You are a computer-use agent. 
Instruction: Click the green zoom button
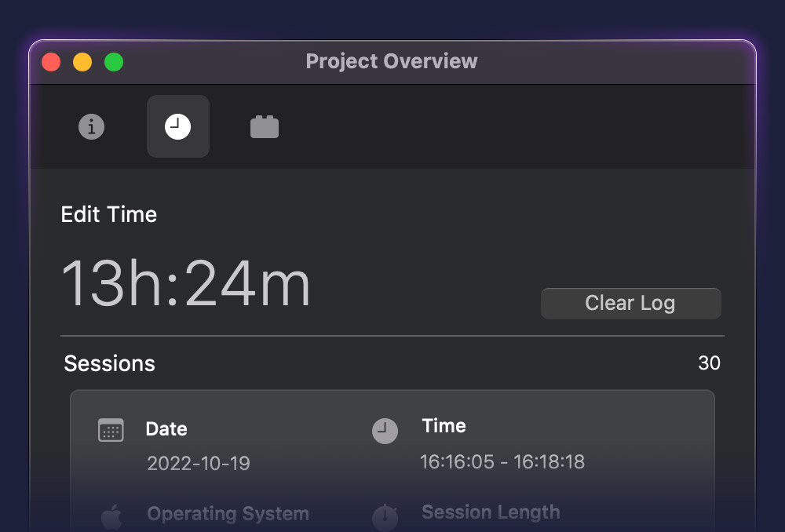pyautogui.click(x=114, y=61)
